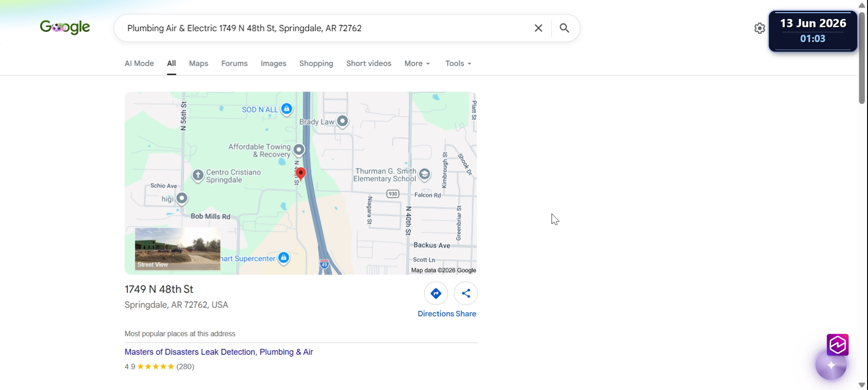The height and width of the screenshot is (390, 868).
Task: Click the Niagara St map label
Action: [369, 210]
